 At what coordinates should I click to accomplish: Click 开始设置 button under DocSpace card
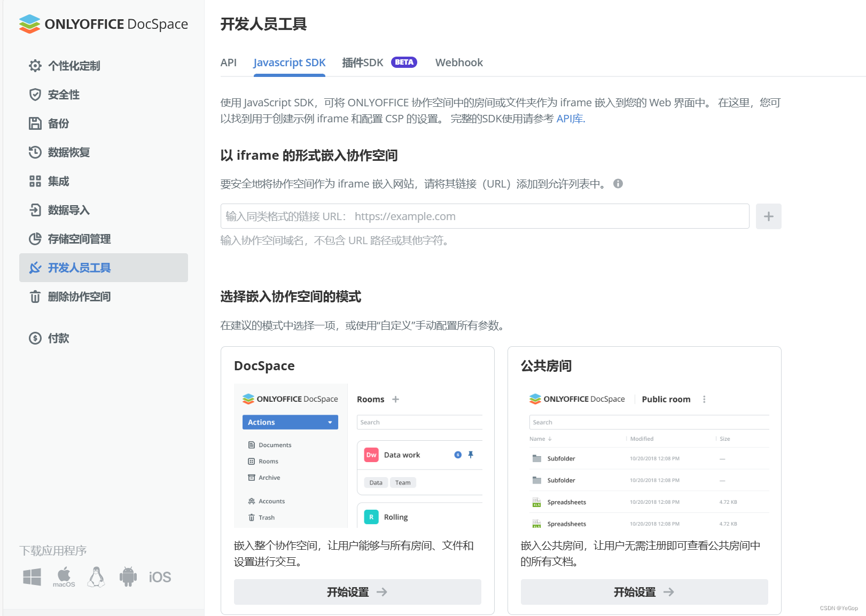click(357, 592)
